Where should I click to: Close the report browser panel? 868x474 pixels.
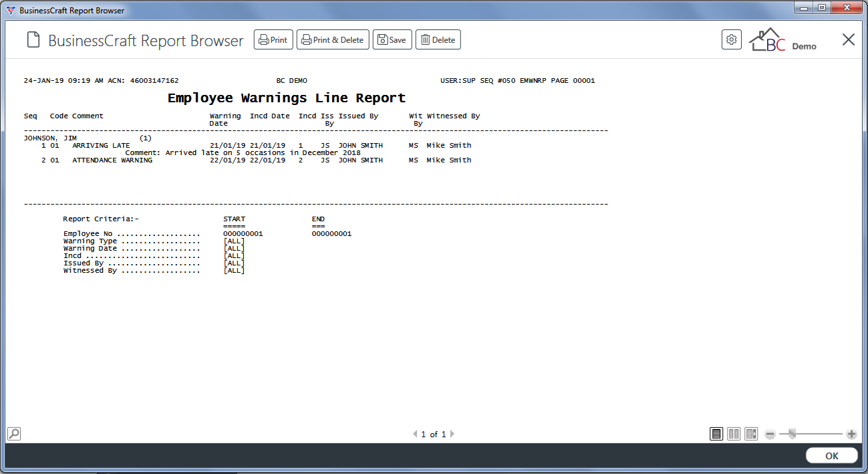coord(849,39)
